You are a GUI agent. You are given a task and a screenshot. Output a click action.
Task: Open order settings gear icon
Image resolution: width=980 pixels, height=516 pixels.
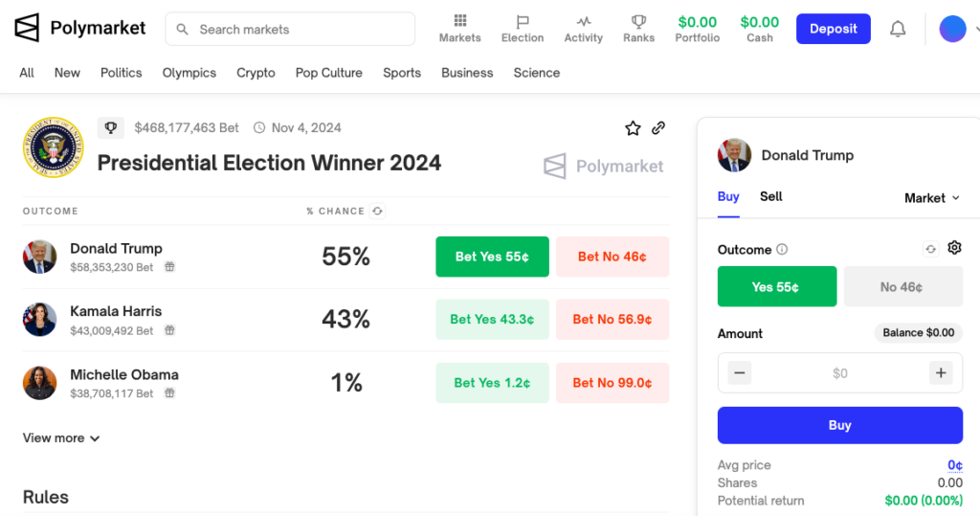click(x=954, y=248)
